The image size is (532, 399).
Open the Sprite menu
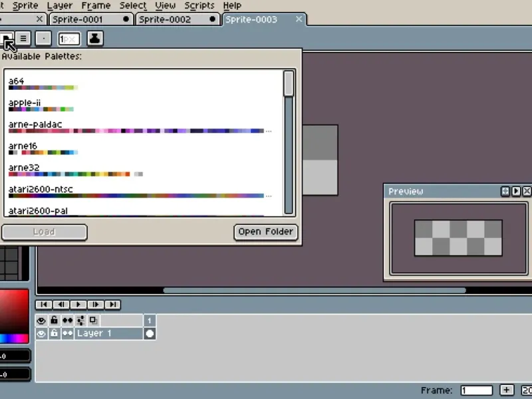[x=25, y=5]
